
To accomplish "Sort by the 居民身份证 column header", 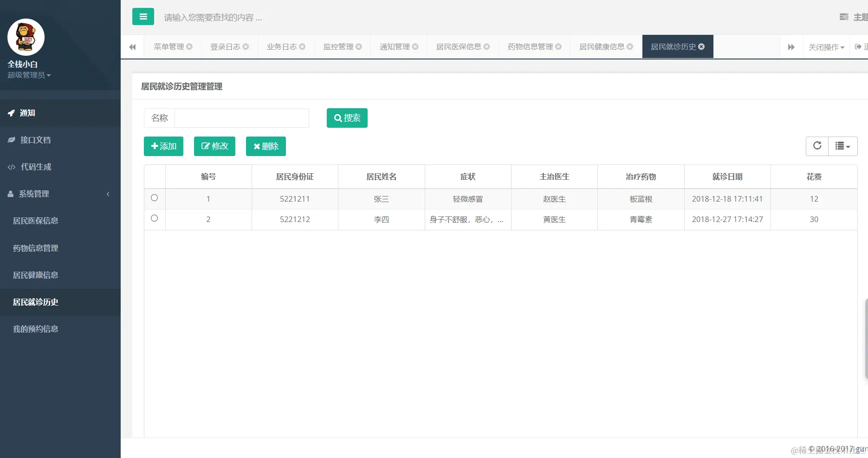I will coord(295,177).
